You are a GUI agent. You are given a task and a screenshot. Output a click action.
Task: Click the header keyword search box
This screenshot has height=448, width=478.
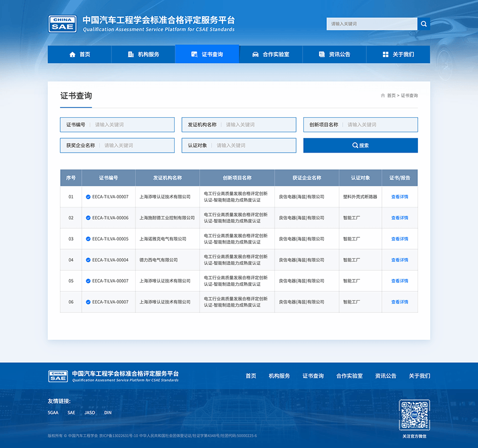tap(372, 24)
